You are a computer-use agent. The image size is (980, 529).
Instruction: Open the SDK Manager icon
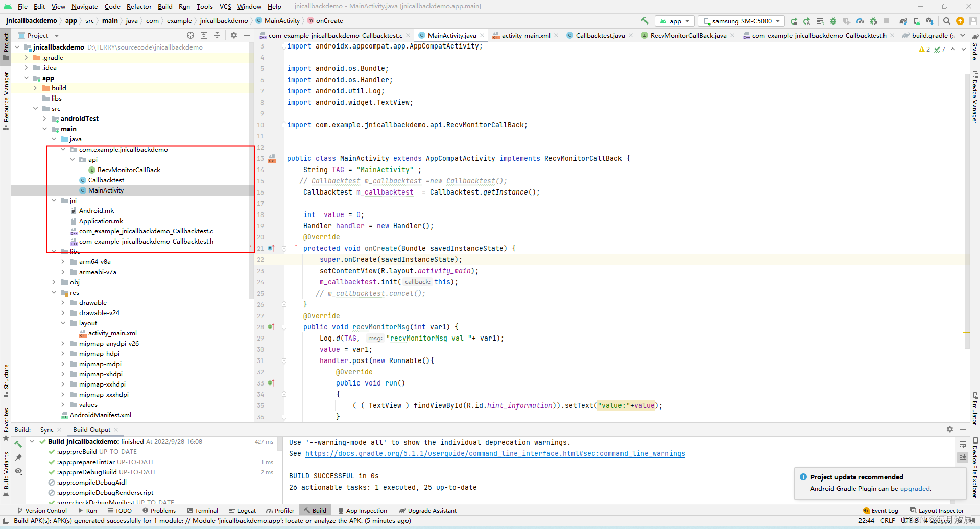[x=929, y=21]
